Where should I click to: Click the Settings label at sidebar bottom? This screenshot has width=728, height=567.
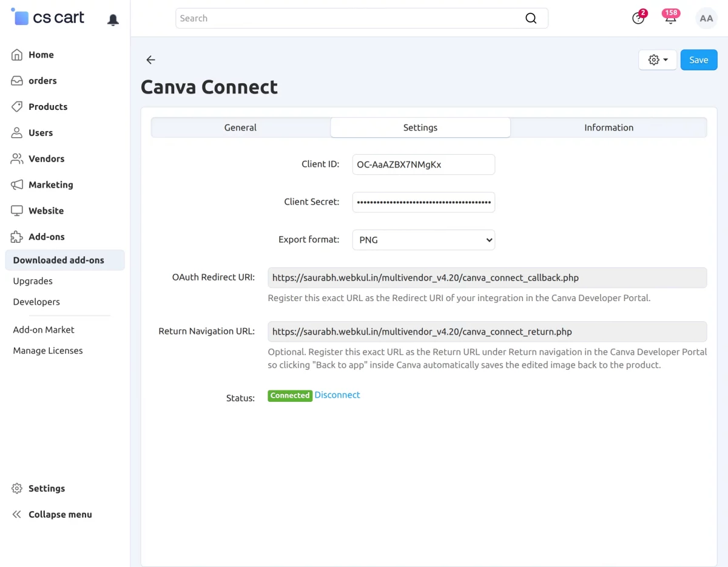tap(47, 489)
